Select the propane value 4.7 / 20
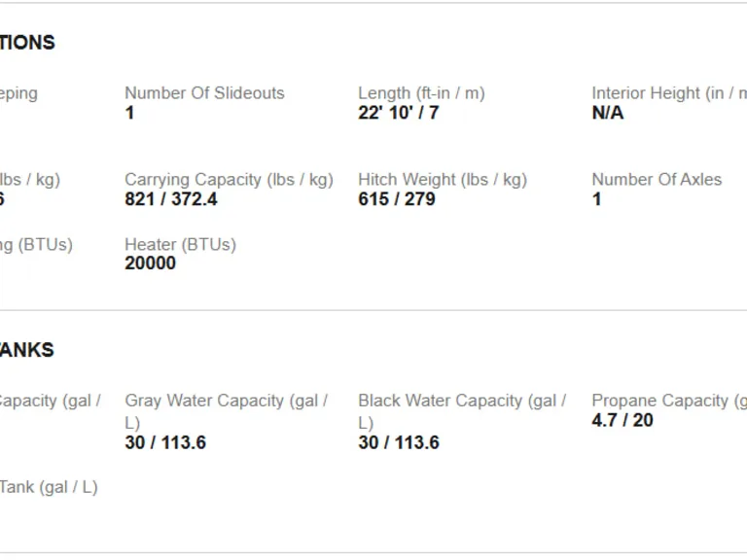The image size is (747, 560). point(622,420)
